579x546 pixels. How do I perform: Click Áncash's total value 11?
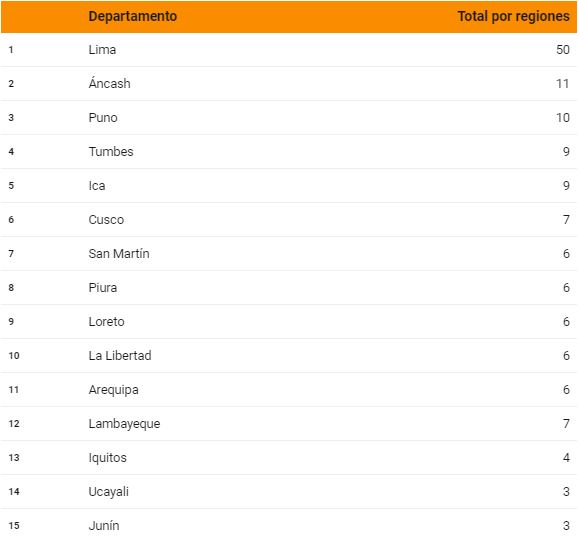click(x=563, y=84)
